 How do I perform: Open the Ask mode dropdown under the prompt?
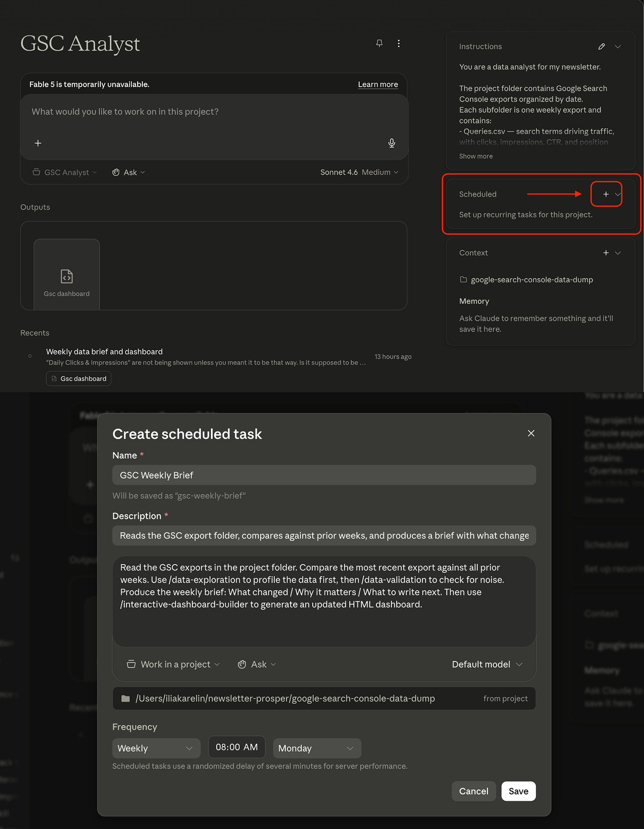[x=129, y=172]
